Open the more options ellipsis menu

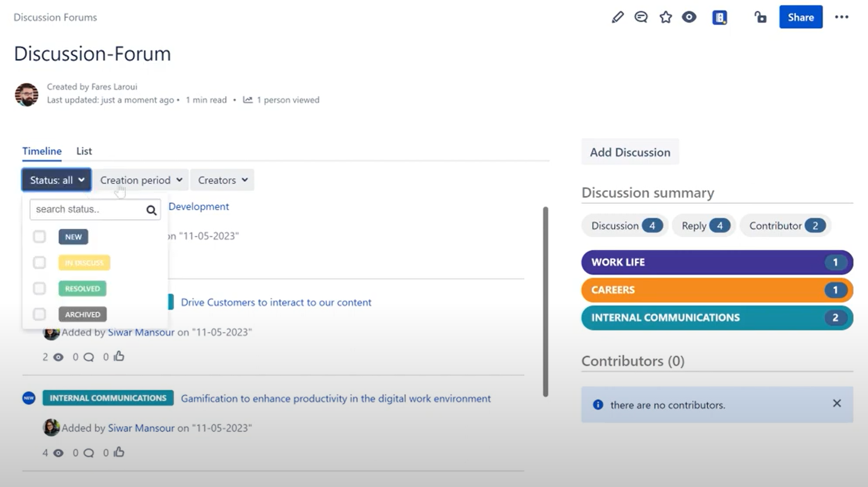[x=841, y=17]
